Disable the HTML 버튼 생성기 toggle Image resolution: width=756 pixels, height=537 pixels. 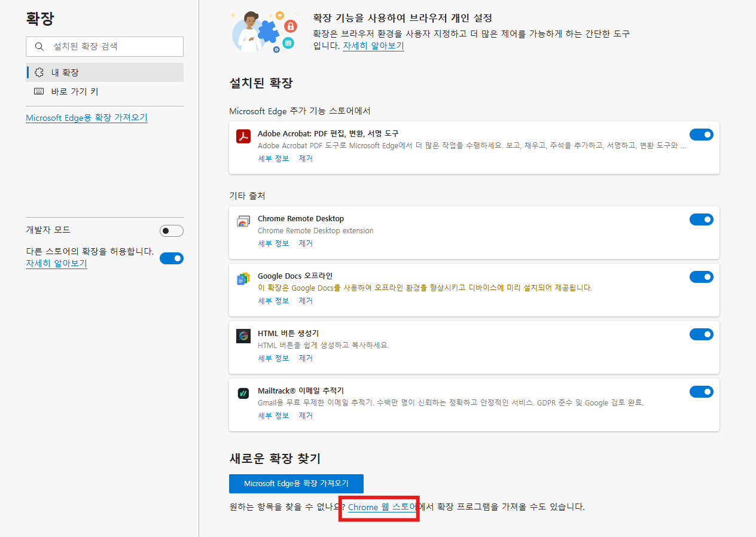702,334
